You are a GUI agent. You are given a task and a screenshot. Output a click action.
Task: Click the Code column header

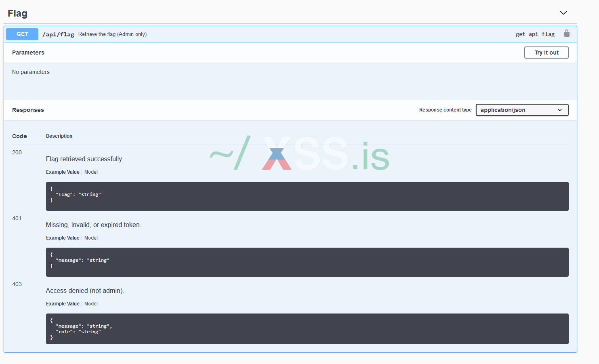point(19,136)
